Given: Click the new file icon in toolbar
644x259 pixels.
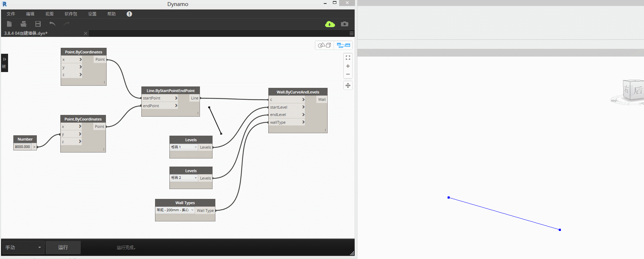Looking at the screenshot, I should 9,24.
